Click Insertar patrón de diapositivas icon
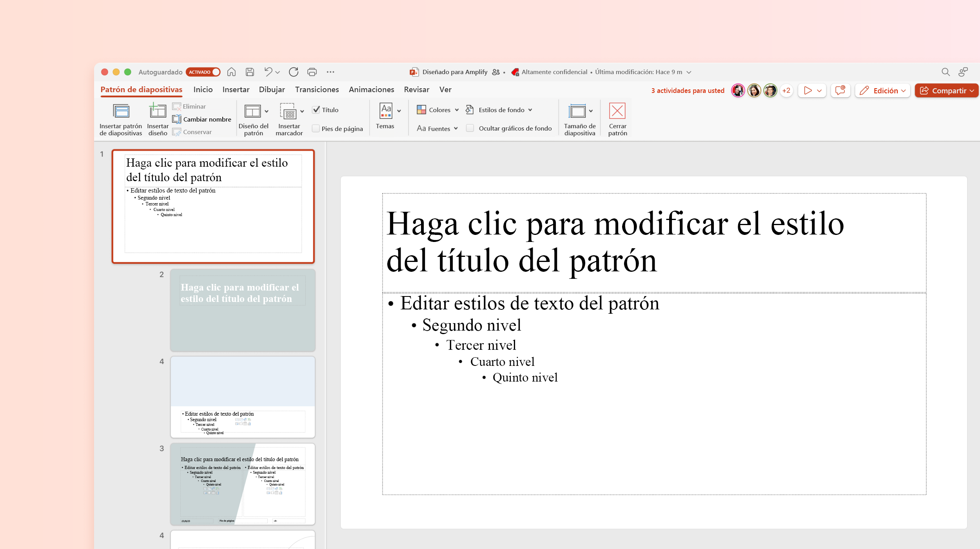The height and width of the screenshot is (549, 980). coord(121,111)
